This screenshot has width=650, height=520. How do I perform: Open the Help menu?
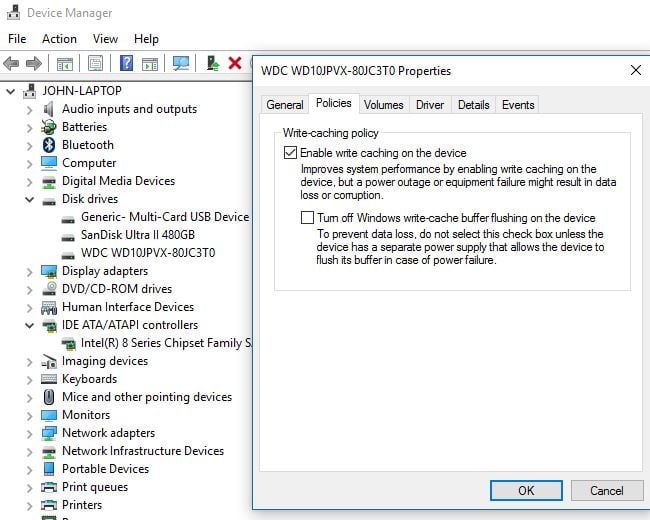click(146, 39)
